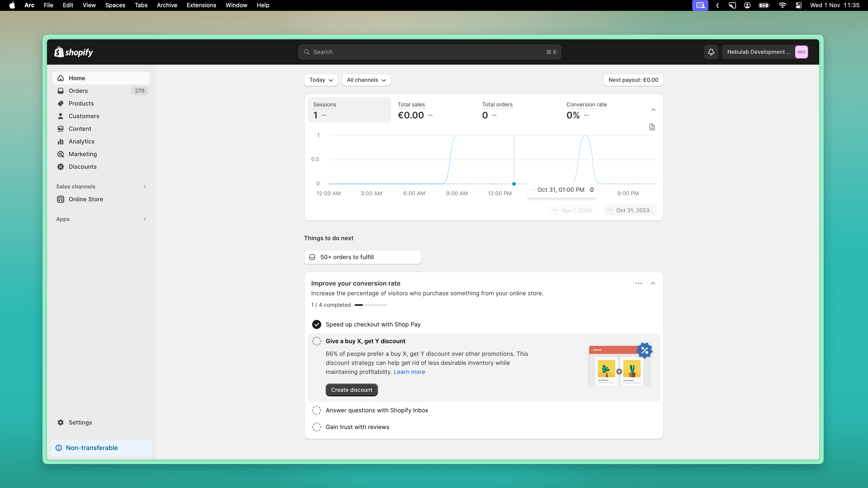Click the user account menu bar icon
The image size is (868, 488).
tap(747, 5)
